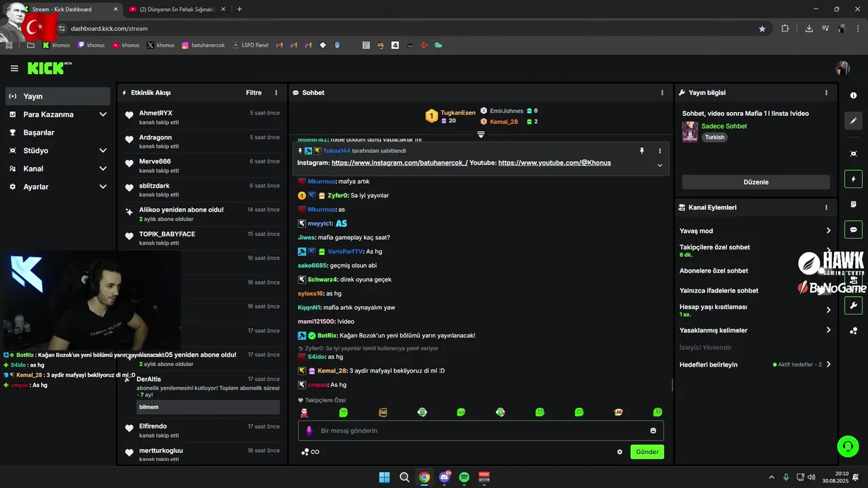Select the pencil edit icon in right sidebar

853,121
